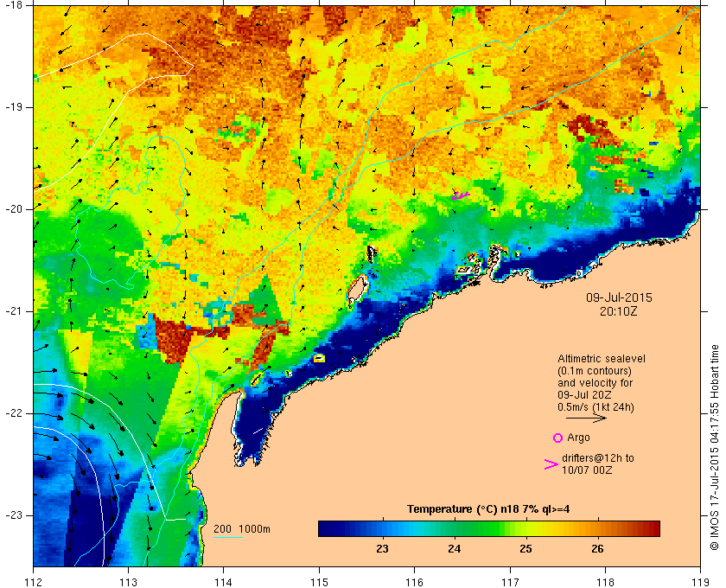Click the longitude axis label 115
Viewport: 726px width, 588px height.
tap(319, 581)
